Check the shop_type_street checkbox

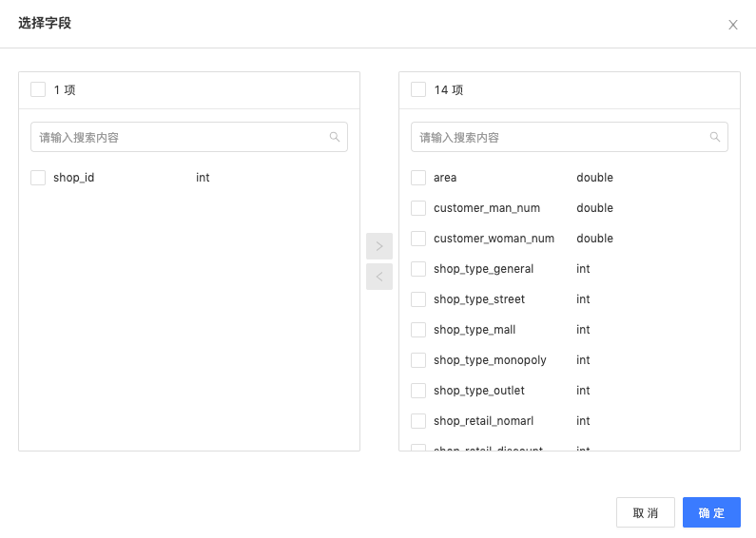tap(418, 298)
